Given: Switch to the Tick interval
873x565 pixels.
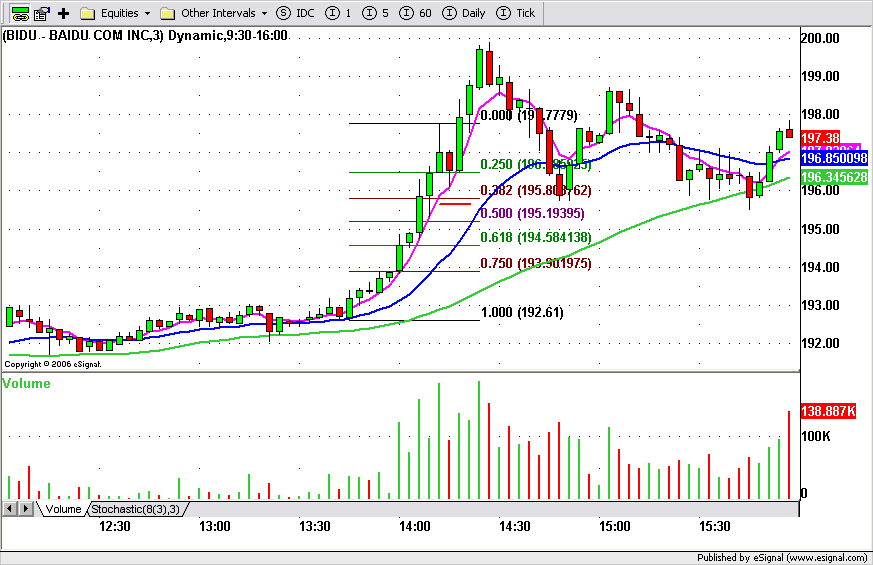Looking at the screenshot, I should (x=516, y=13).
